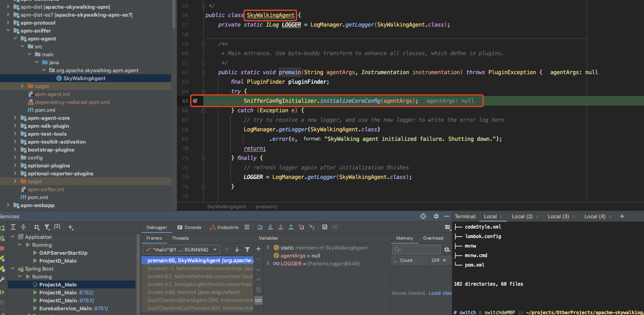Screen dimensions: 644x315
Task: Click the Memory class search field
Action: coord(416,250)
